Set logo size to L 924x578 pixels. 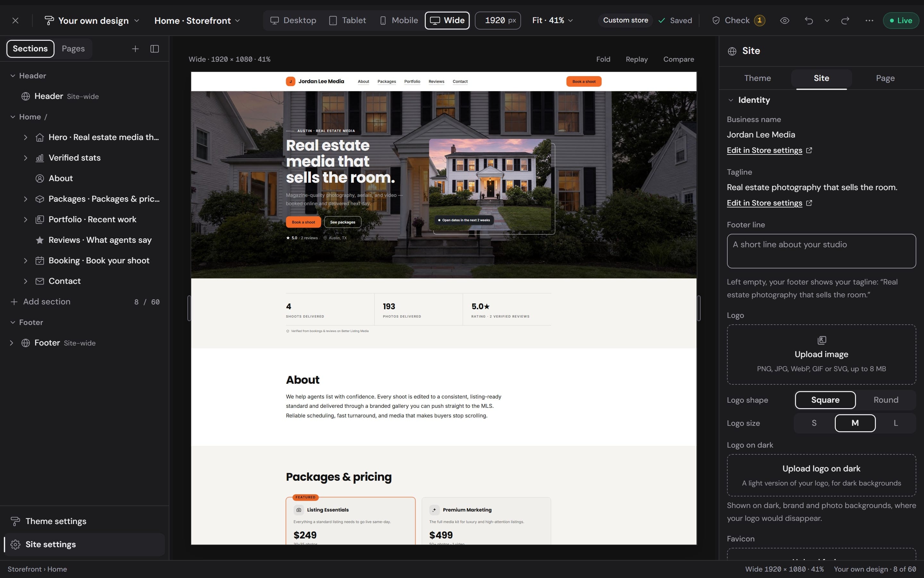(895, 423)
